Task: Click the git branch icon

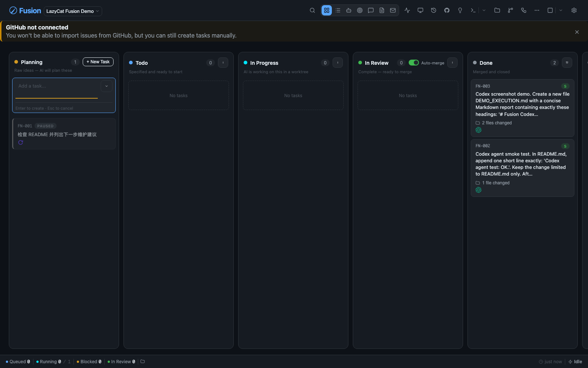Action: pos(510,10)
